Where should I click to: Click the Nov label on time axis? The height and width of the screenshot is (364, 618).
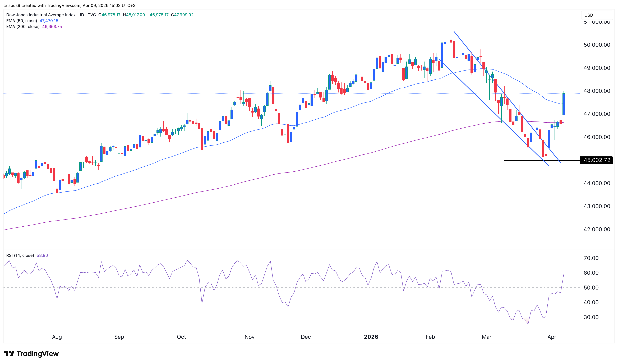[249, 337]
